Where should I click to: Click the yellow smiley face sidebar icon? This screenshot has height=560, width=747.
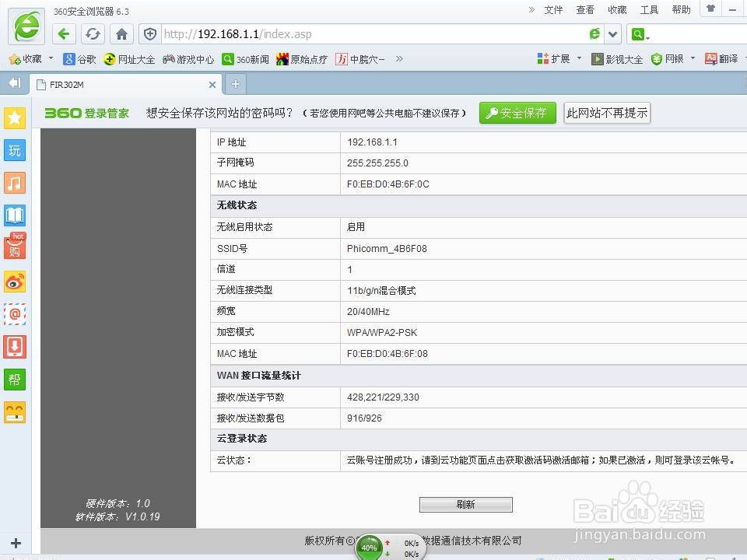15,412
